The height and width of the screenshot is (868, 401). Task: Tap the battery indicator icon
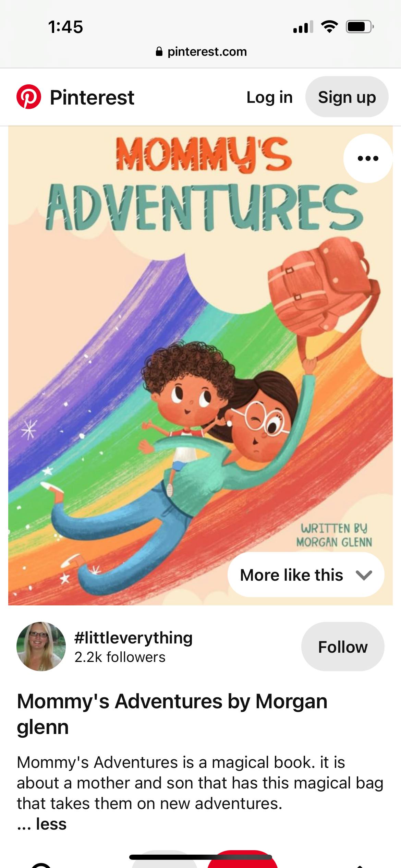(360, 27)
